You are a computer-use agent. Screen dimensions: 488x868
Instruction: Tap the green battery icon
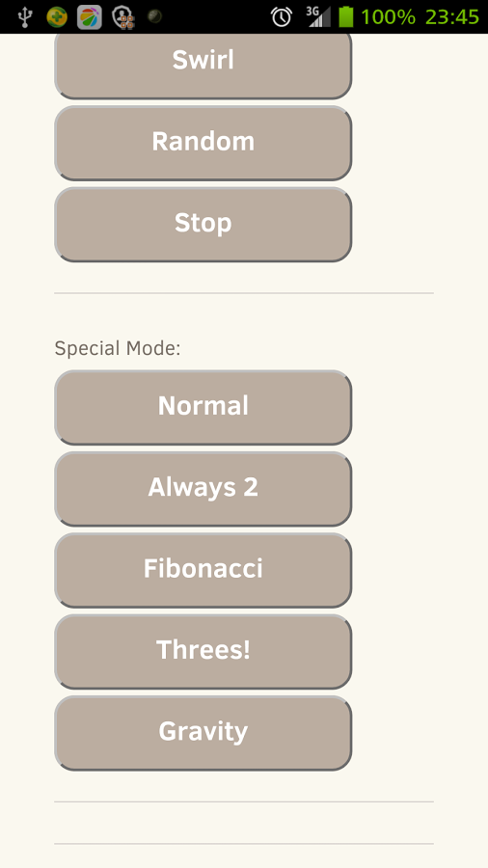point(346,16)
